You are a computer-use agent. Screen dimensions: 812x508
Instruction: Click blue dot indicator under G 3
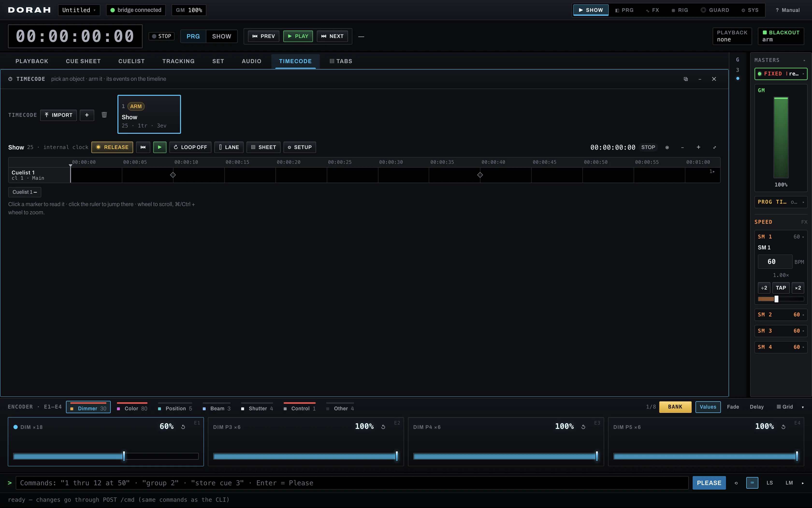click(738, 78)
